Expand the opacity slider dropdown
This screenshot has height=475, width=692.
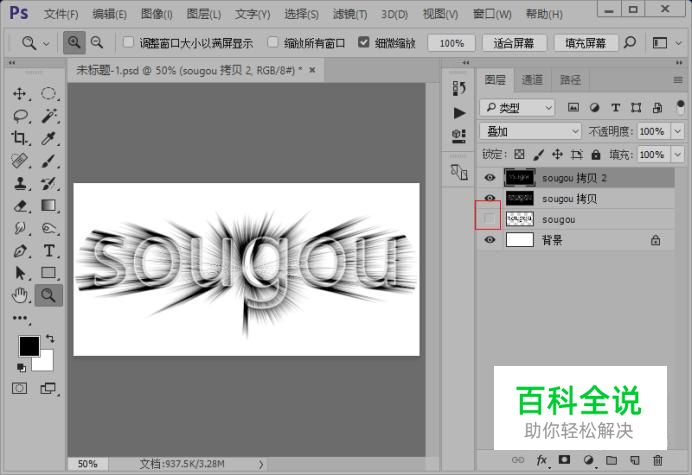point(678,132)
